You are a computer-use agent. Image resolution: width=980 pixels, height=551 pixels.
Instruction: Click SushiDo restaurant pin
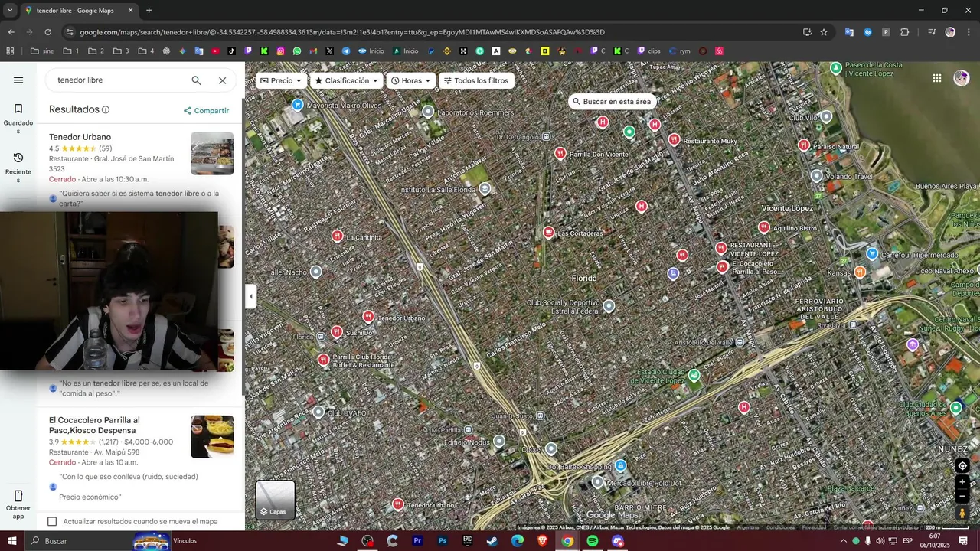[x=336, y=331]
